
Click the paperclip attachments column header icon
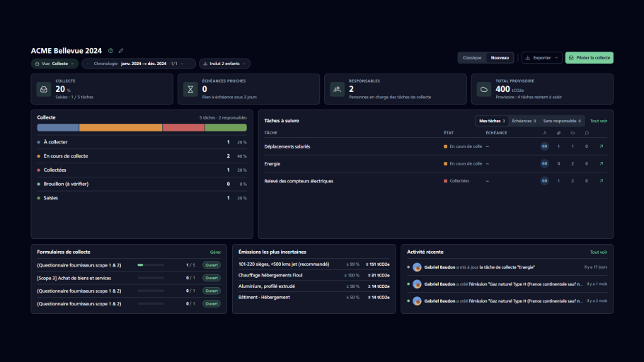pos(558,133)
